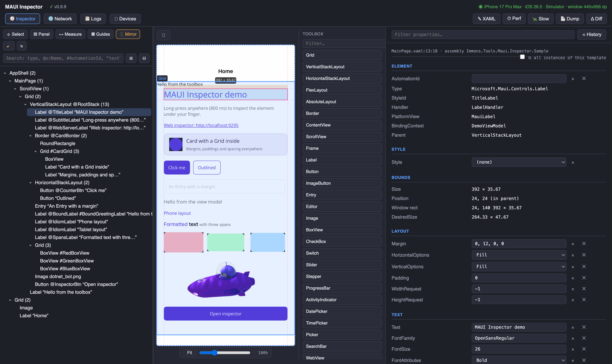This screenshot has width=612, height=364.
Task: Toggle the Perf overlay button
Action: click(514, 19)
